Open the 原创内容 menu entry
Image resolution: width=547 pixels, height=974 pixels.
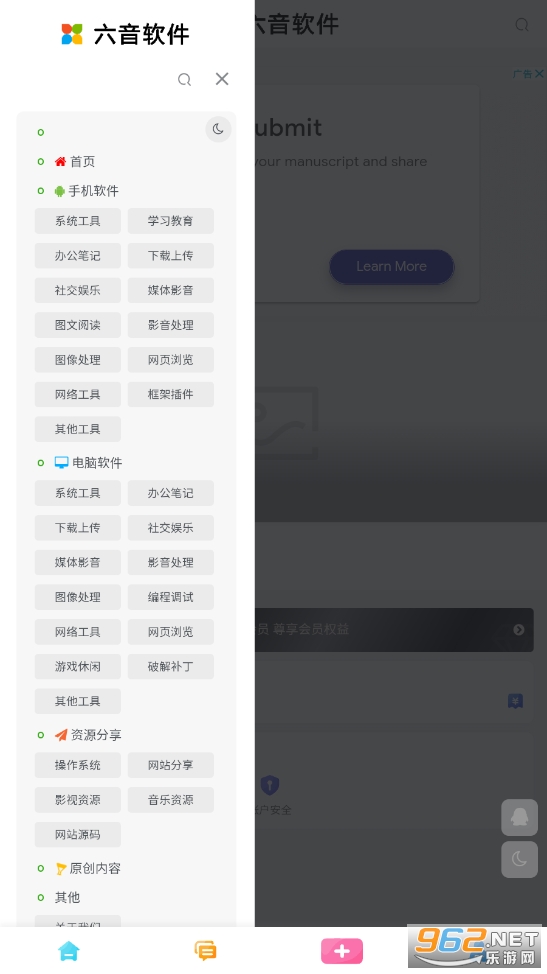(94, 868)
